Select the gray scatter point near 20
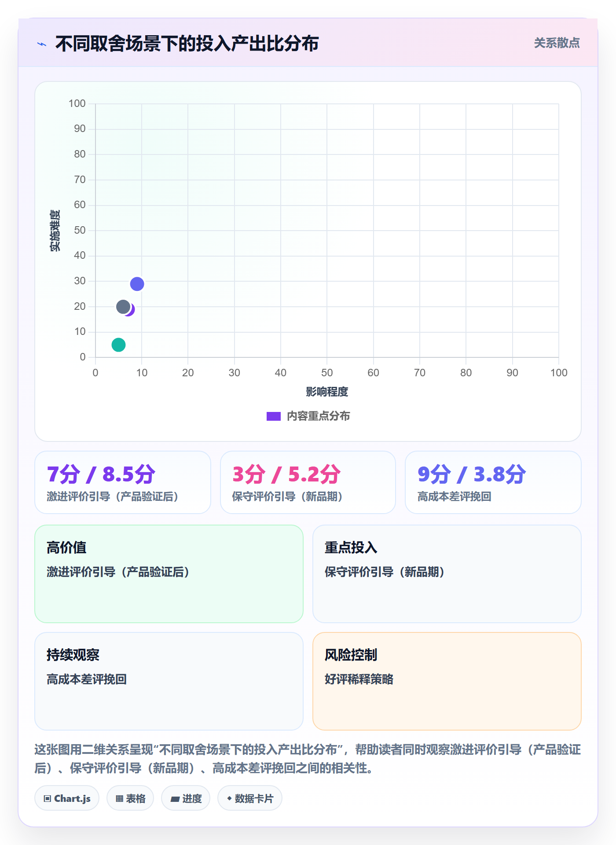 [123, 307]
